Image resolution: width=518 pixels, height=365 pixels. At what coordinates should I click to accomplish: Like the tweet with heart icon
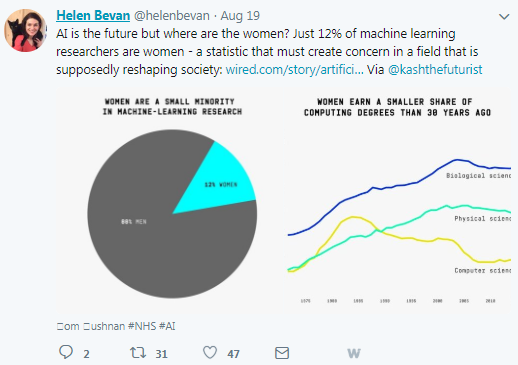(x=210, y=352)
